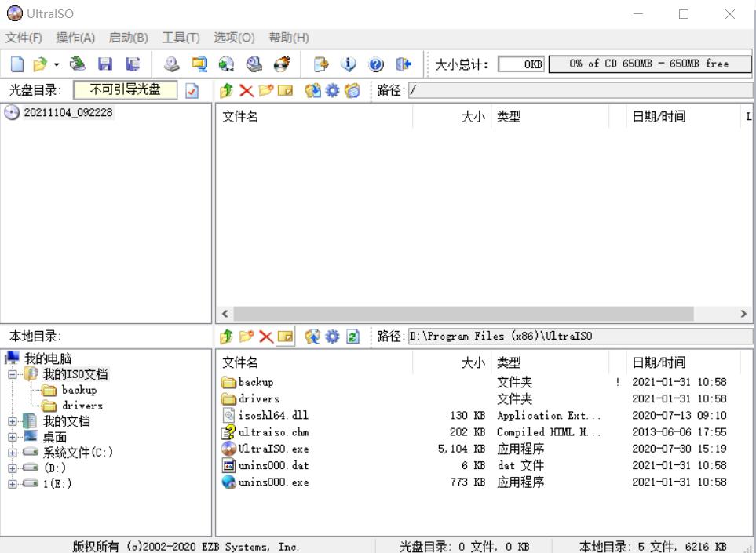
Task: Click the CD 650MB capacity progress bar
Action: [x=652, y=64]
